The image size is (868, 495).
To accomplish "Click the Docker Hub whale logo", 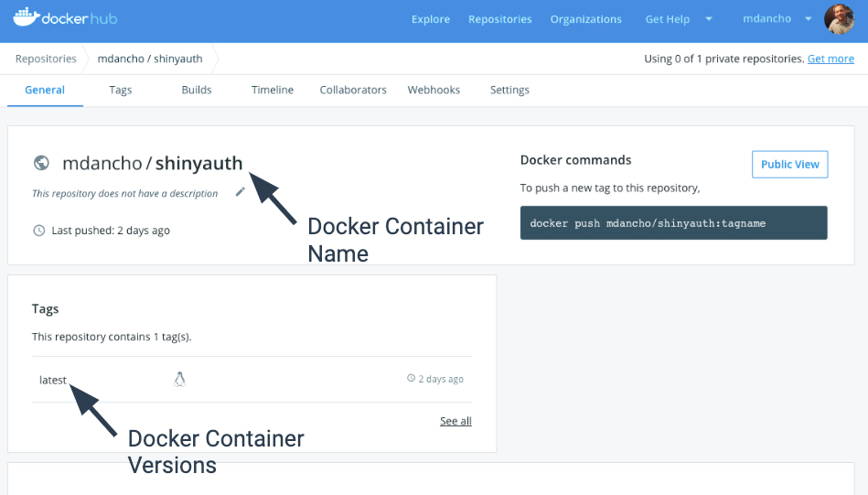I will [x=26, y=17].
